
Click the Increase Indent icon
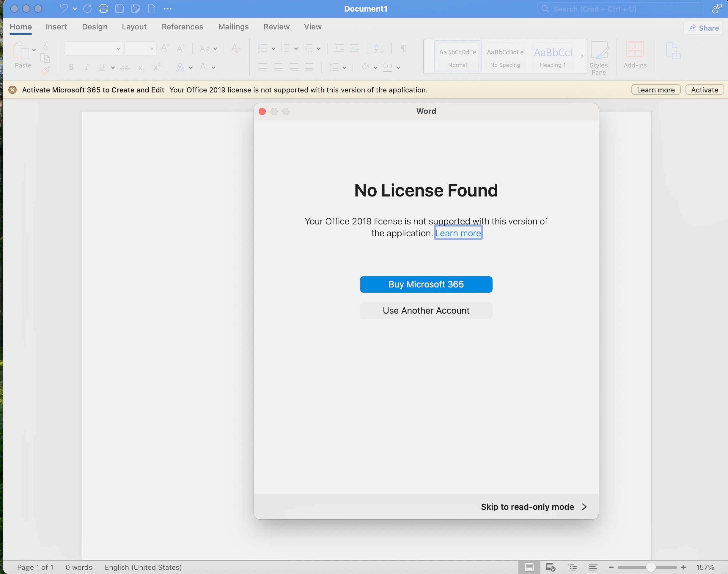coord(355,48)
